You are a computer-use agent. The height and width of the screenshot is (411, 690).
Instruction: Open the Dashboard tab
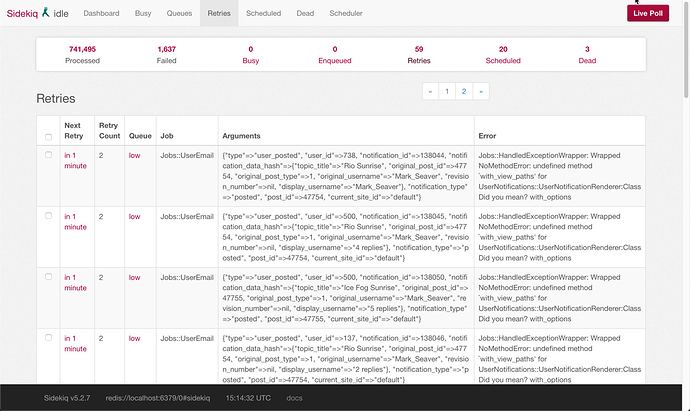pyautogui.click(x=101, y=13)
